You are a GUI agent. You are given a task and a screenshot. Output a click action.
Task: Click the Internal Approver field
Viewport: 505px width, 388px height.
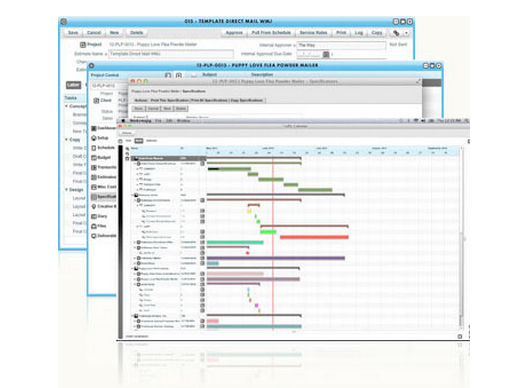point(341,45)
